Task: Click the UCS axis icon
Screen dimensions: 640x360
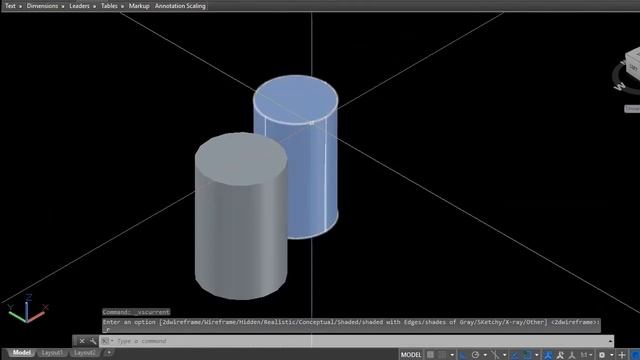Action: point(27,309)
